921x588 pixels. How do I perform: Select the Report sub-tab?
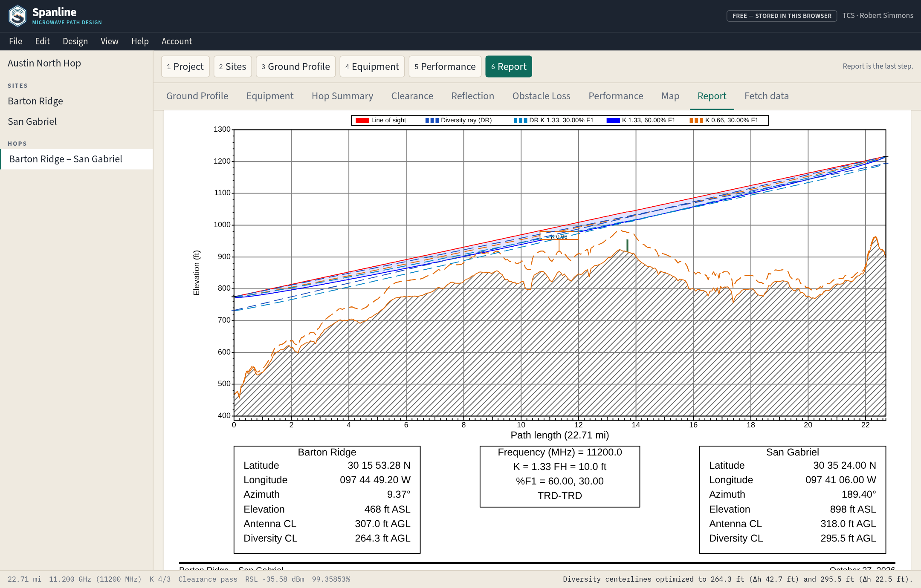(712, 96)
